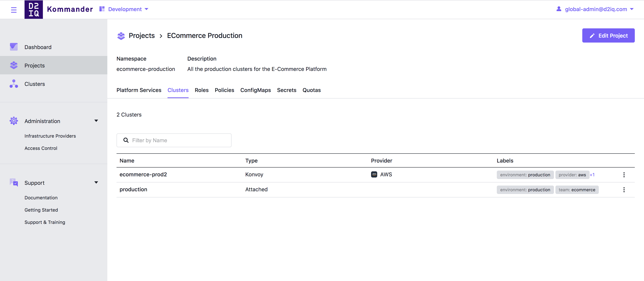
Task: Collapse the Administration section arrow
Action: point(96,121)
